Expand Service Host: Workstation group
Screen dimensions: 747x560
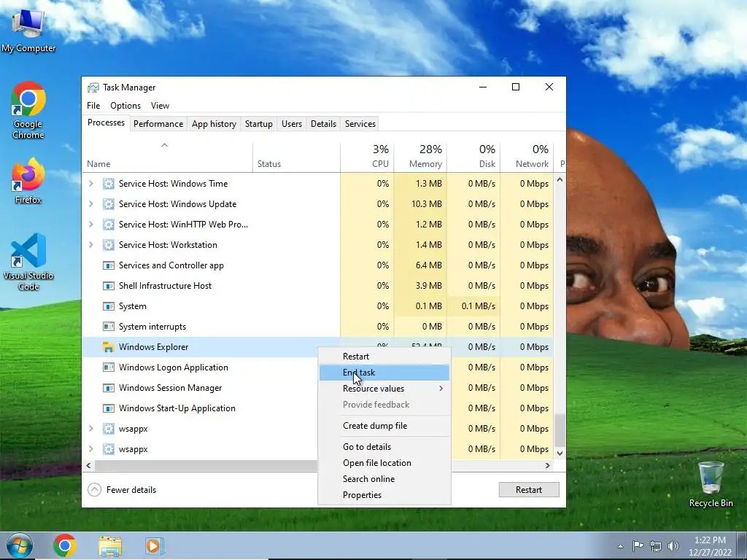pyautogui.click(x=91, y=245)
